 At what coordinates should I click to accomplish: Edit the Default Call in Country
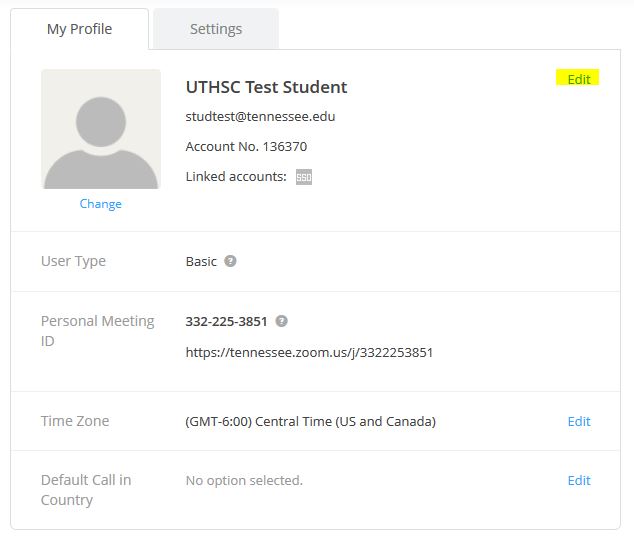579,481
